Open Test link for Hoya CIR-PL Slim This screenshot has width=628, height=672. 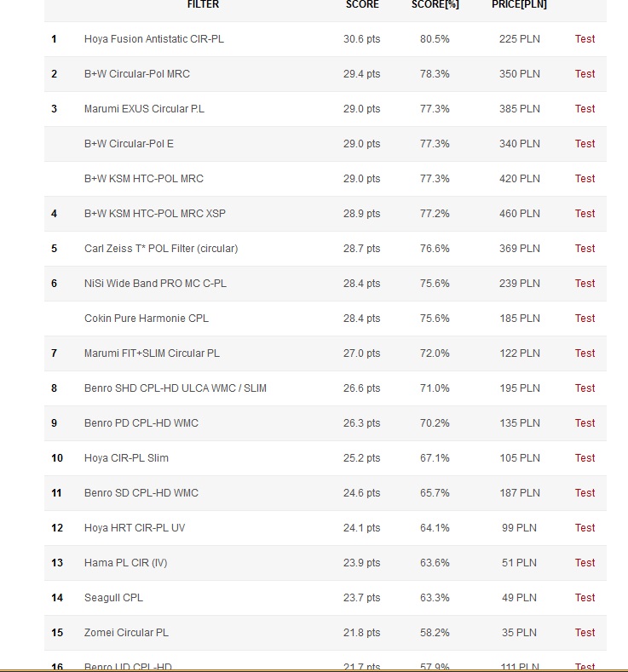pyautogui.click(x=585, y=458)
